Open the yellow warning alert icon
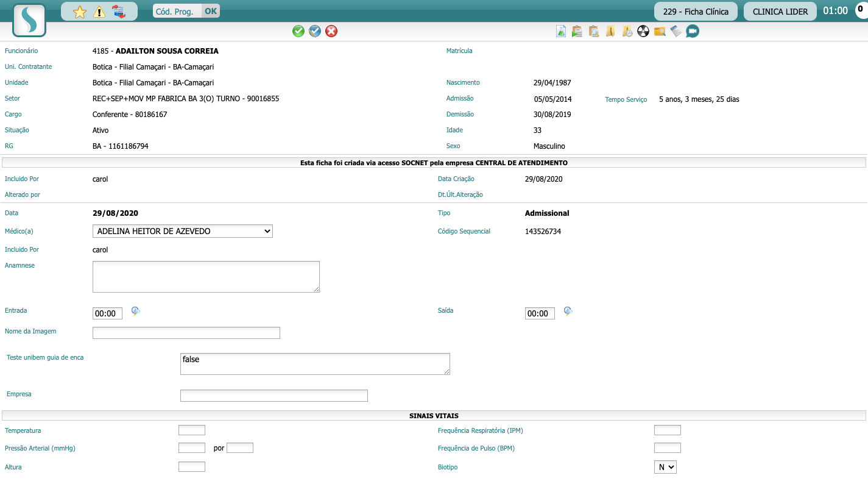 99,12
